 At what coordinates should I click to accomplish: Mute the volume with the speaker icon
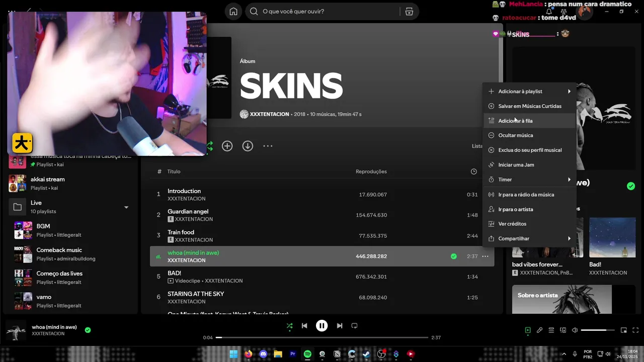click(x=575, y=330)
